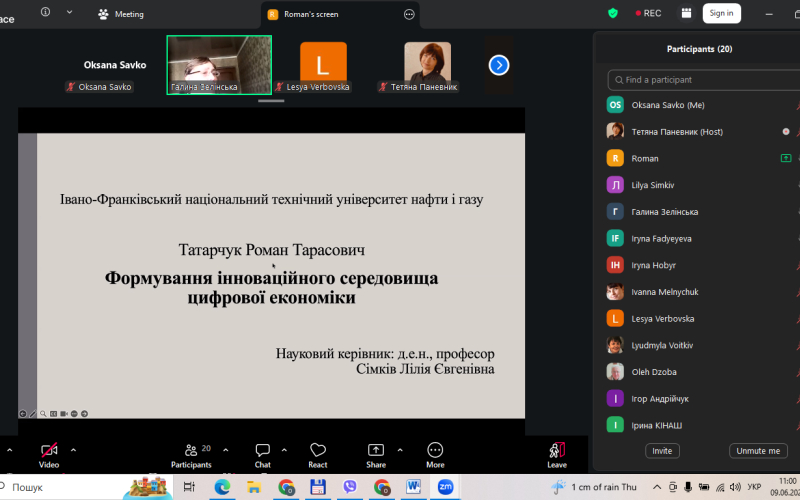
Task: Toggle the Video camera on
Action: pos(49,455)
